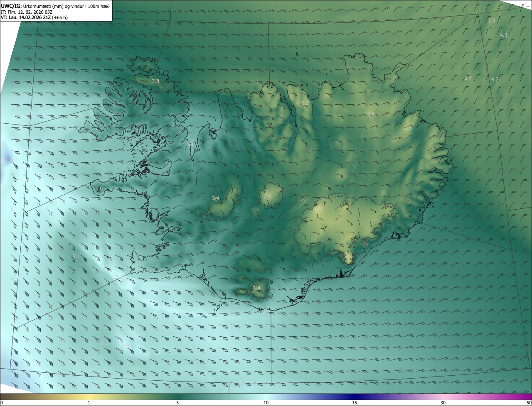Click the color scale tick label 50
532x406 pixels.
coord(529,403)
